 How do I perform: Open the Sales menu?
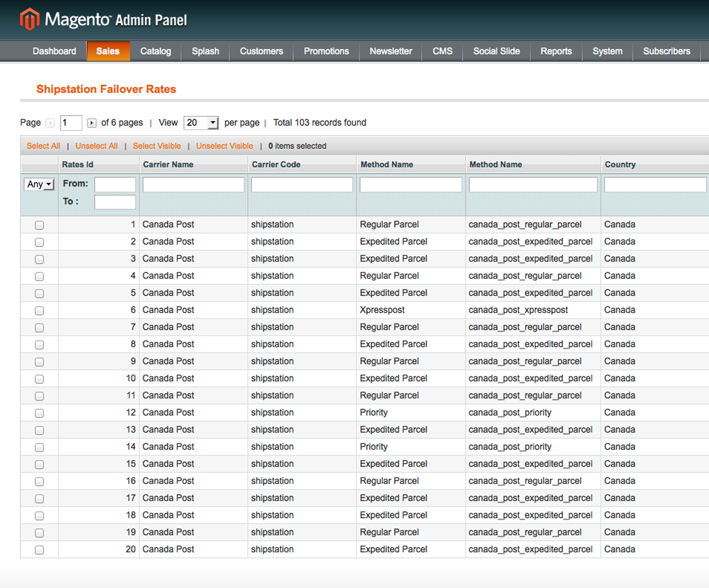[108, 51]
